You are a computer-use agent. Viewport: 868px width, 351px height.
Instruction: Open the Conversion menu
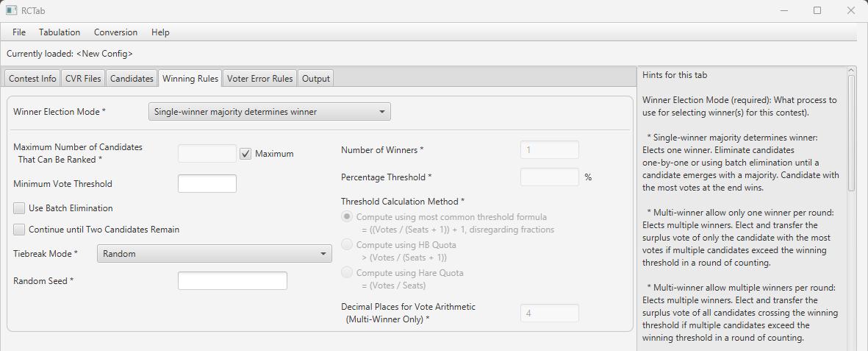click(x=115, y=32)
